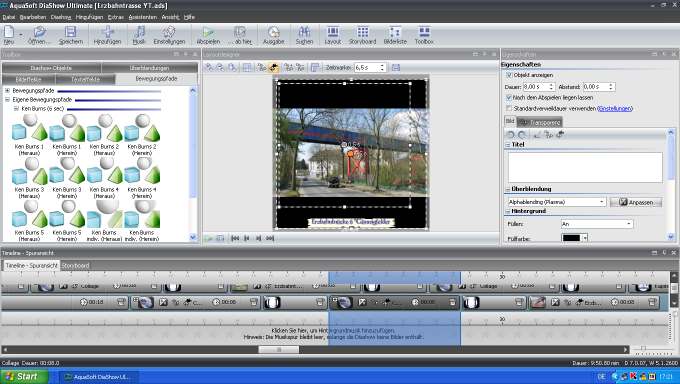Click the DE language indicator in system tray
The image size is (680, 384).
pyautogui.click(x=601, y=377)
